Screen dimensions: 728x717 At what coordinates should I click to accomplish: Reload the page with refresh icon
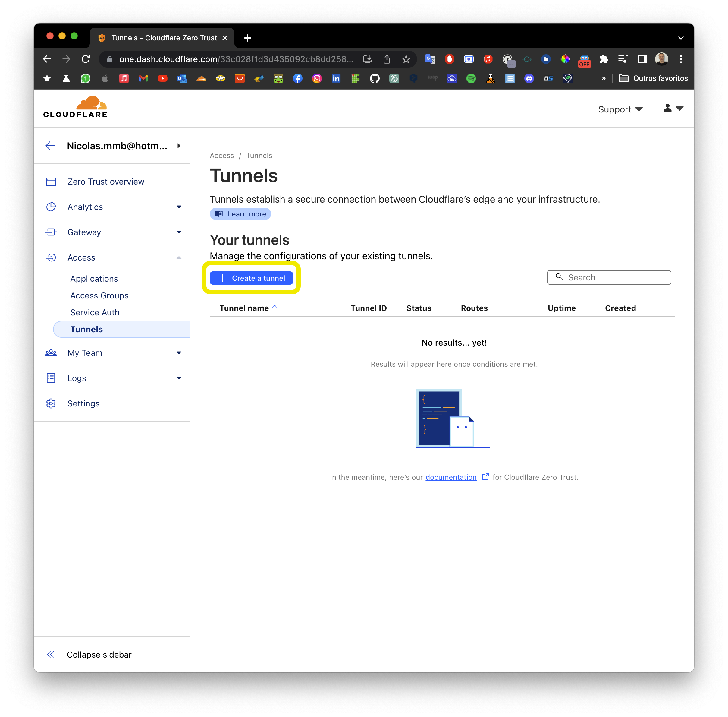[86, 59]
